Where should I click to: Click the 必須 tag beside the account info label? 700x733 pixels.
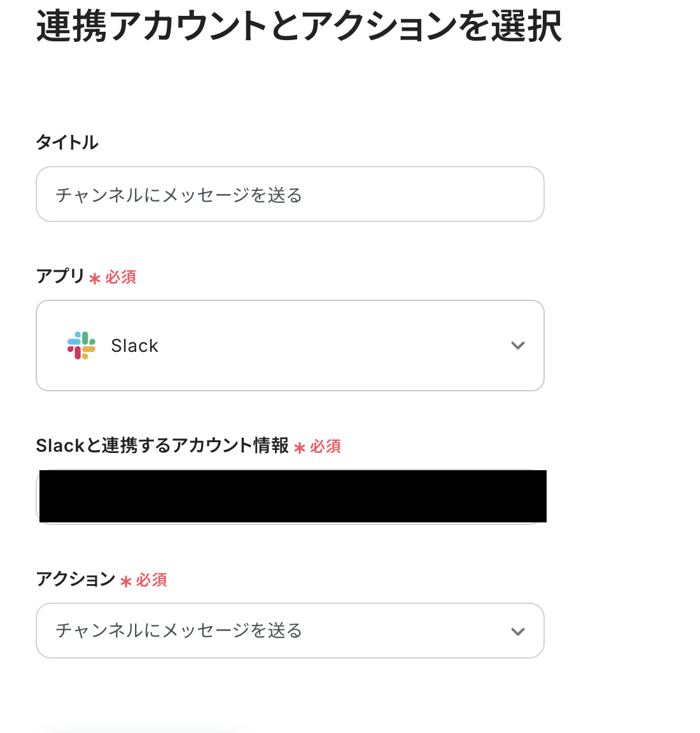point(326,447)
